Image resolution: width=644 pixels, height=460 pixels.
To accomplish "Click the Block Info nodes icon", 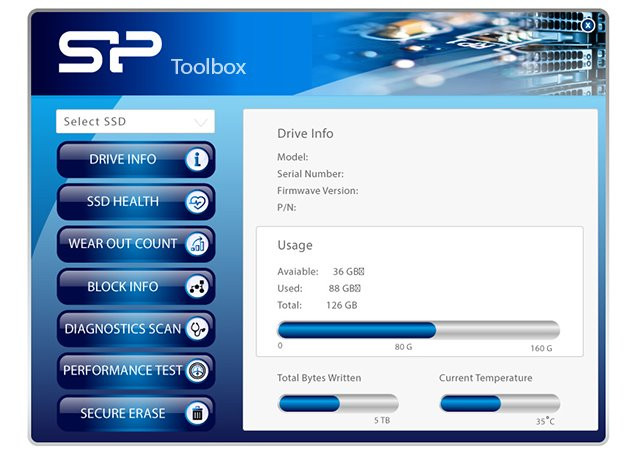I will coord(197,287).
